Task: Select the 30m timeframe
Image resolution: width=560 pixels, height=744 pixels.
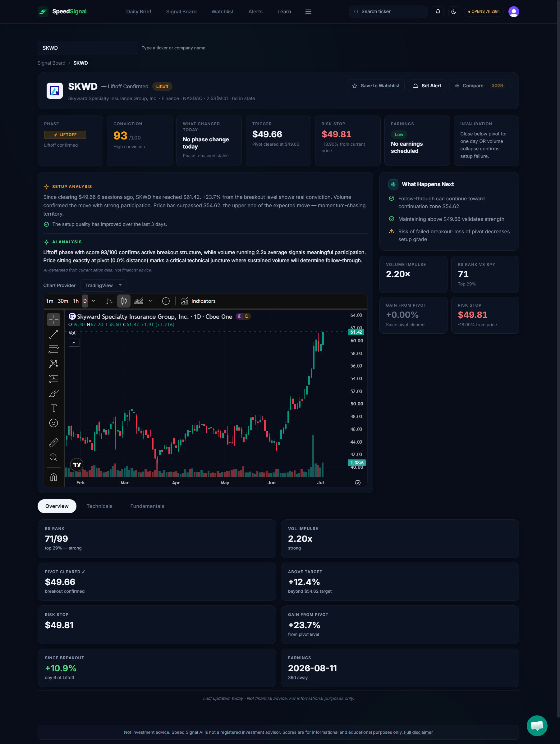Action: (63, 301)
